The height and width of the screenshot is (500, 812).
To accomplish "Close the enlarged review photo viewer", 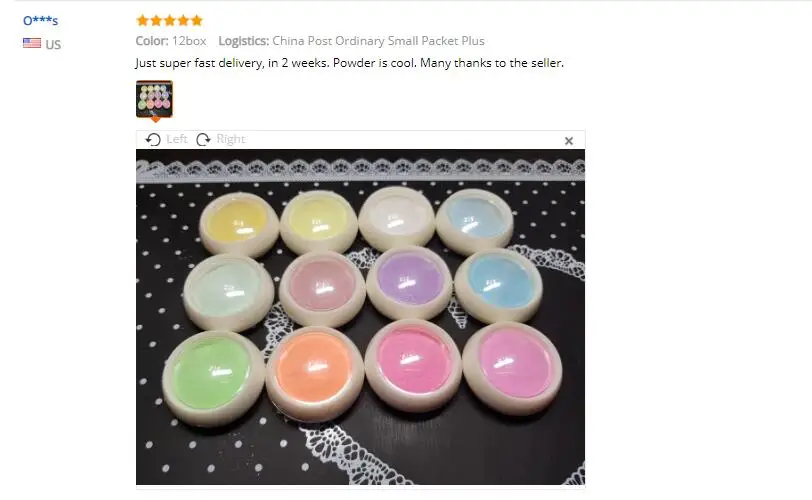I will 569,141.
